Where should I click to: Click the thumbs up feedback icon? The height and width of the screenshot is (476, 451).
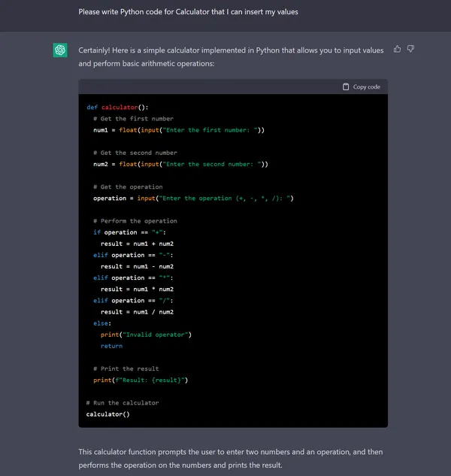pos(398,49)
